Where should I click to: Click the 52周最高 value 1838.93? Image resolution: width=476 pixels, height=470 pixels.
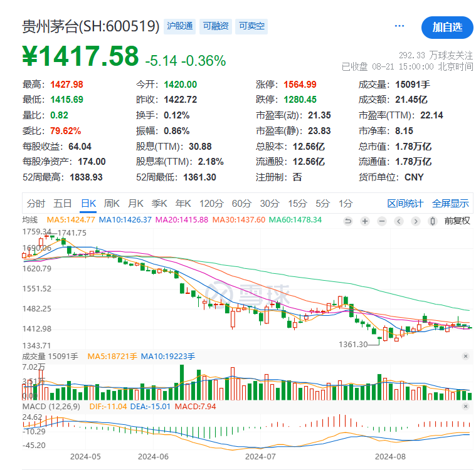click(86, 177)
